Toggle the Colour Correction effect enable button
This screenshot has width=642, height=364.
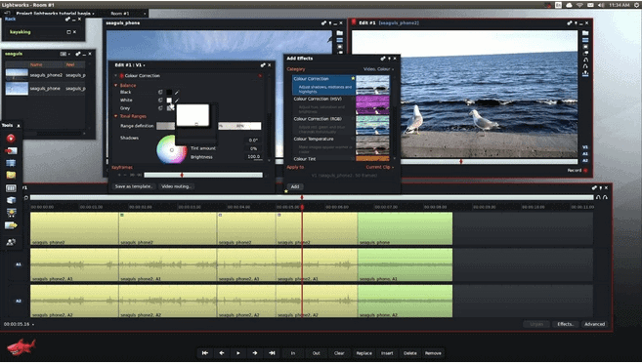pyautogui.click(x=121, y=76)
